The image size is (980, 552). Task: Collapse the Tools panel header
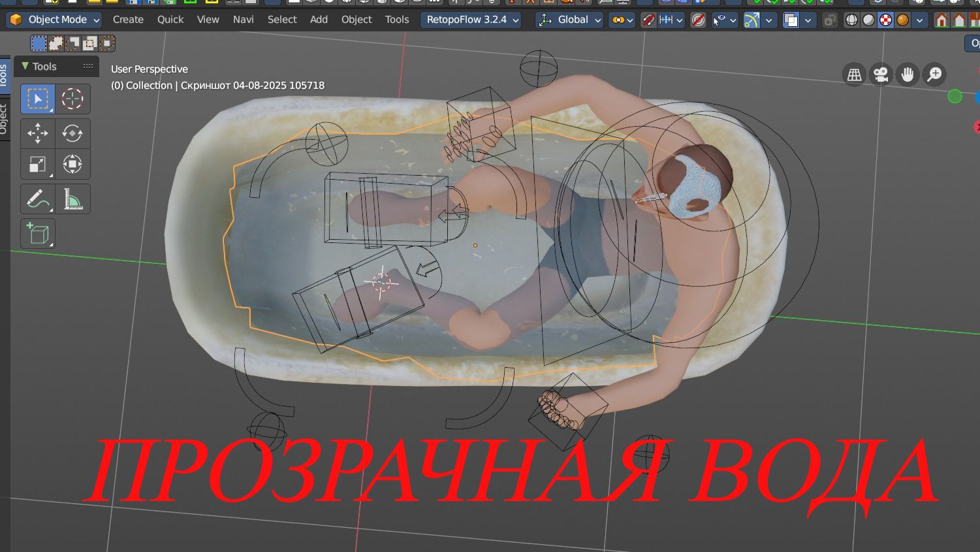(x=25, y=67)
